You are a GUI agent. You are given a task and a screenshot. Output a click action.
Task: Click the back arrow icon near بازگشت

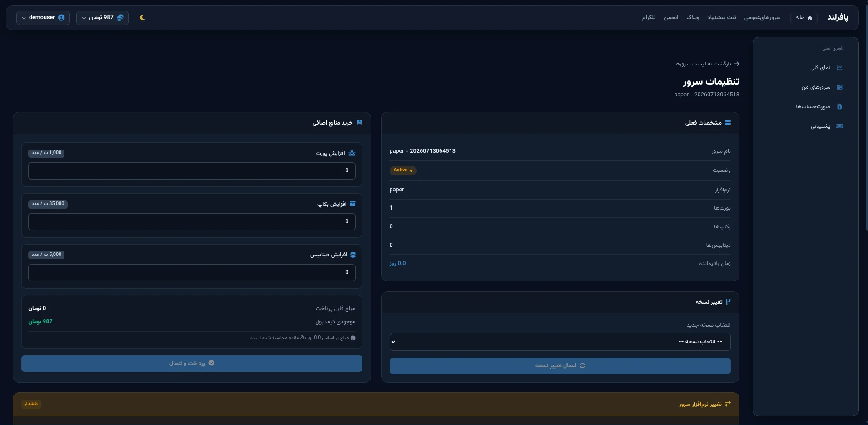(737, 64)
